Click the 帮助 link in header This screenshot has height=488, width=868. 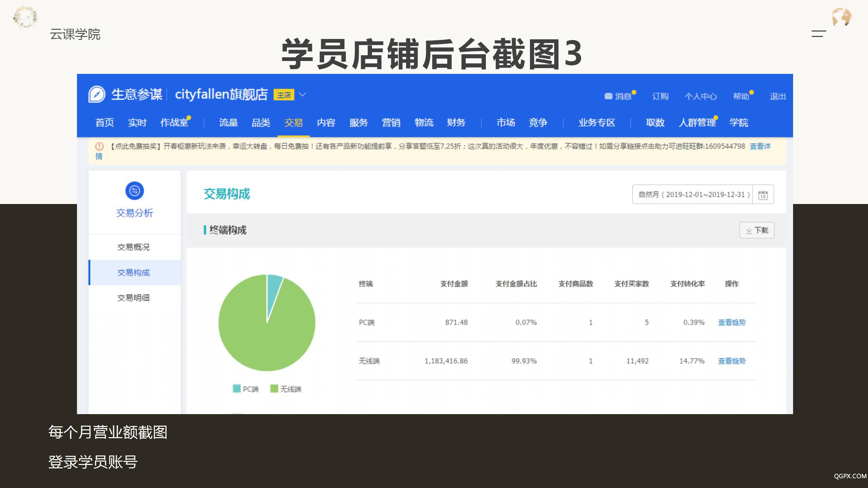pyautogui.click(x=741, y=96)
